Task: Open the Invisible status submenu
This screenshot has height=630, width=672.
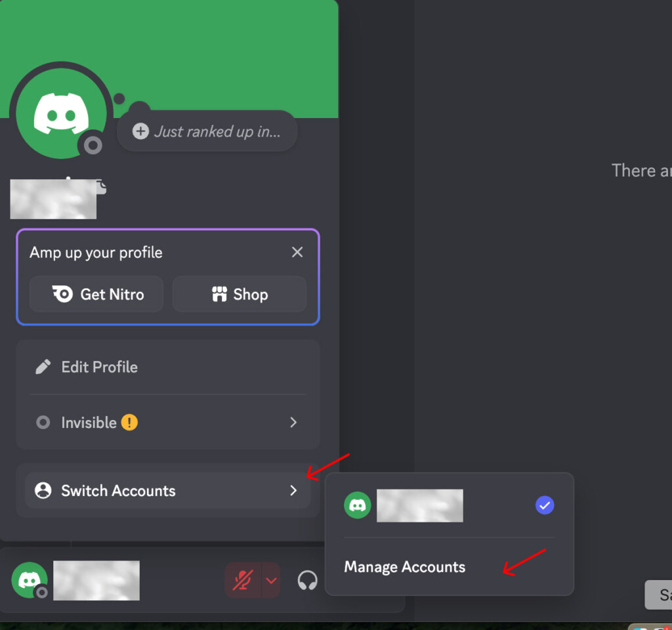Action: (168, 423)
